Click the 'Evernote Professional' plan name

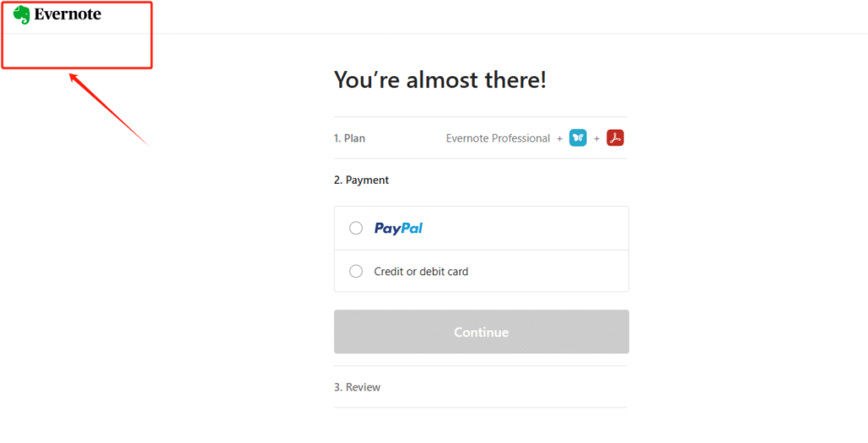(x=498, y=138)
